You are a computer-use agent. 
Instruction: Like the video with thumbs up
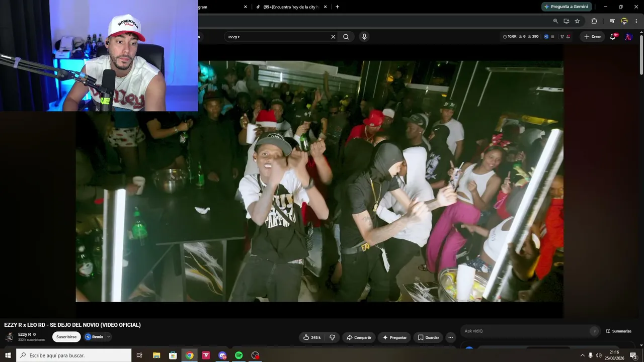[x=312, y=337]
